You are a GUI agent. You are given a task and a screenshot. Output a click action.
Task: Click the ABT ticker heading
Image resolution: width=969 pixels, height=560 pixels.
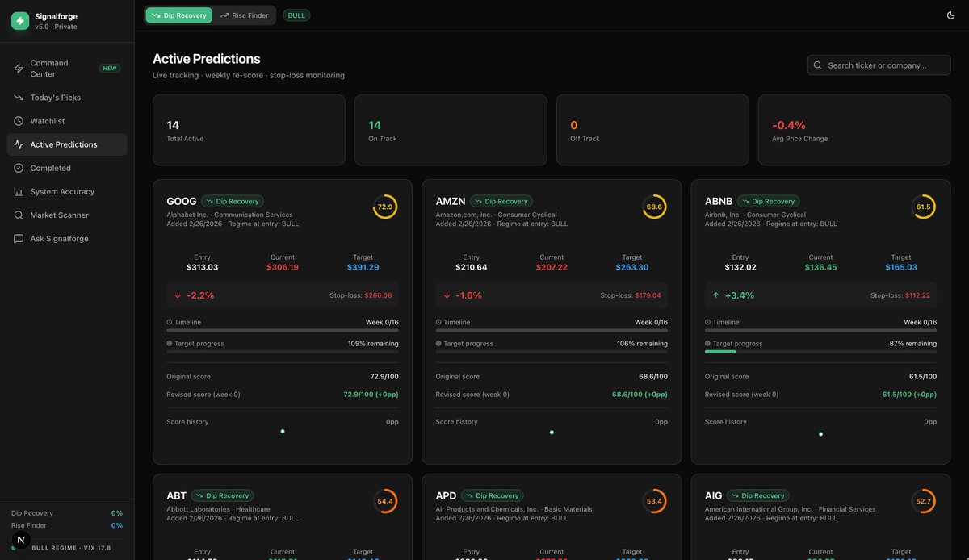(x=176, y=495)
